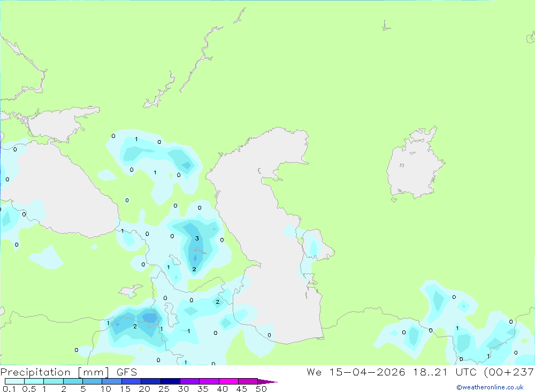Click the legend tick label '10'
The width and height of the screenshot is (535, 392).
pyautogui.click(x=106, y=389)
